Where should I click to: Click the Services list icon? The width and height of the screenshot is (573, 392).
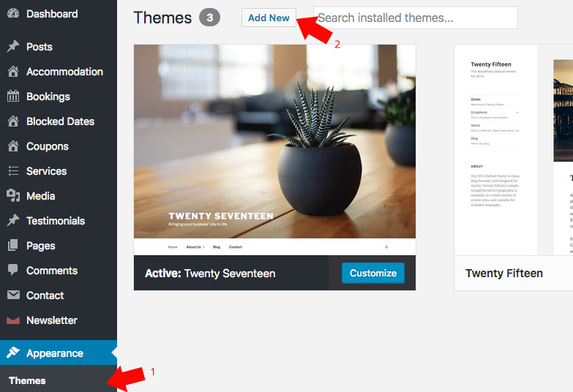[13, 170]
